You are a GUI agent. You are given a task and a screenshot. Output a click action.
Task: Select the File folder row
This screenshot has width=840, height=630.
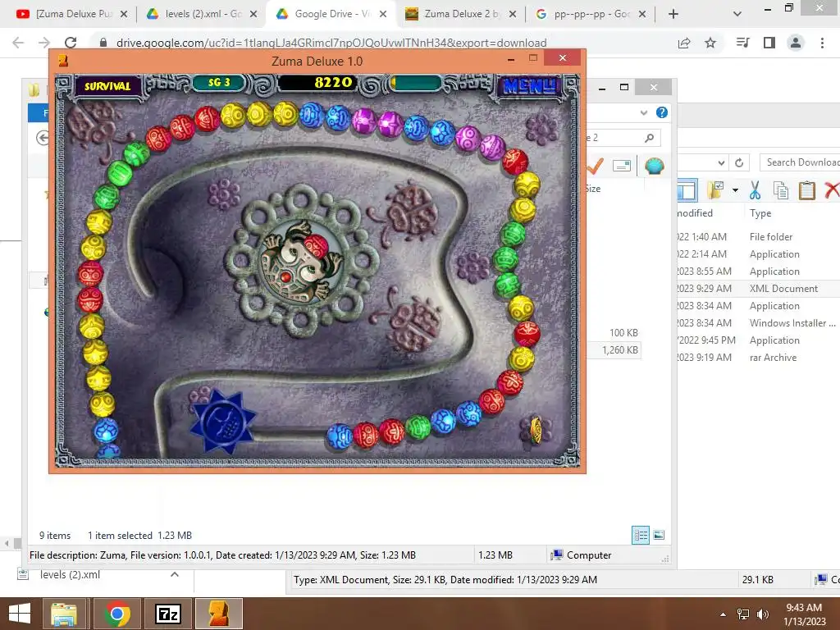point(758,237)
